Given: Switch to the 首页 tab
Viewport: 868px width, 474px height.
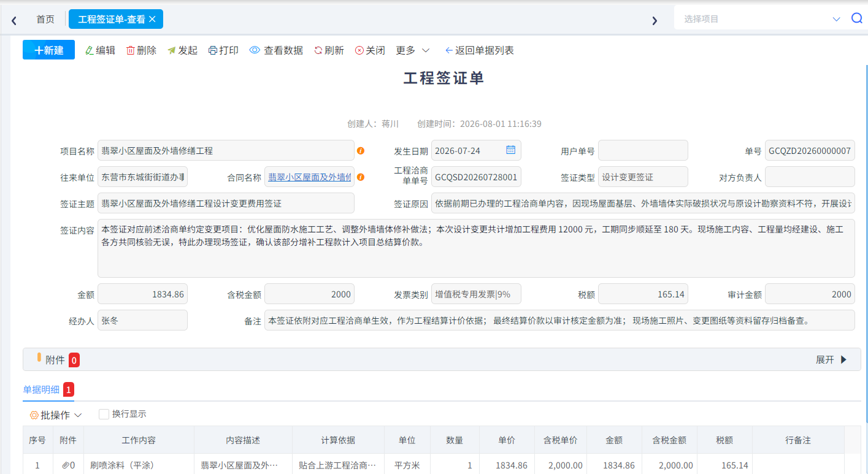Looking at the screenshot, I should 45,19.
